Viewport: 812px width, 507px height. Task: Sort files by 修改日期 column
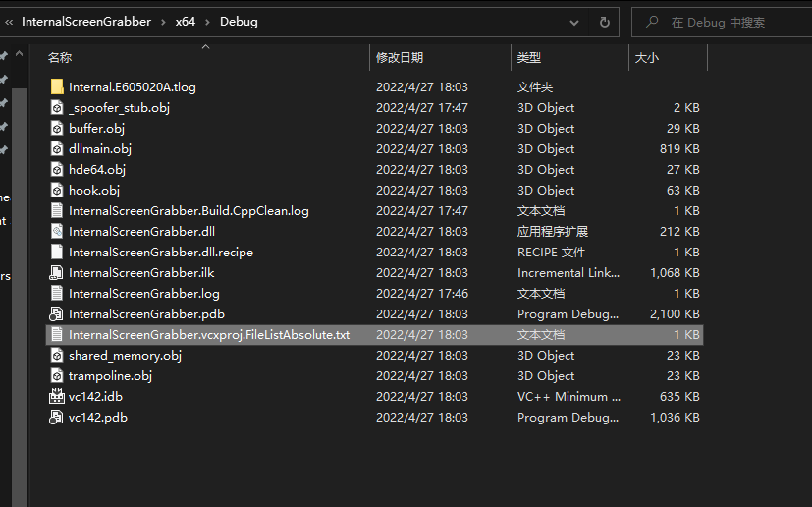point(400,58)
